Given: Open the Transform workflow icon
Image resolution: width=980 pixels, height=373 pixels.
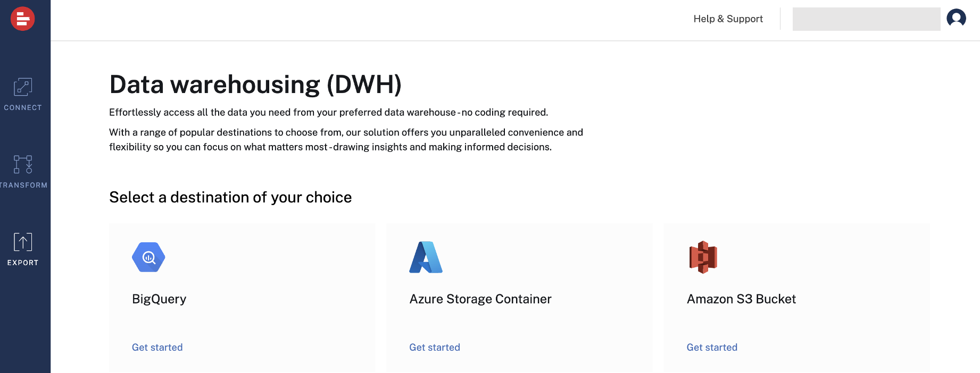Looking at the screenshot, I should 23,164.
